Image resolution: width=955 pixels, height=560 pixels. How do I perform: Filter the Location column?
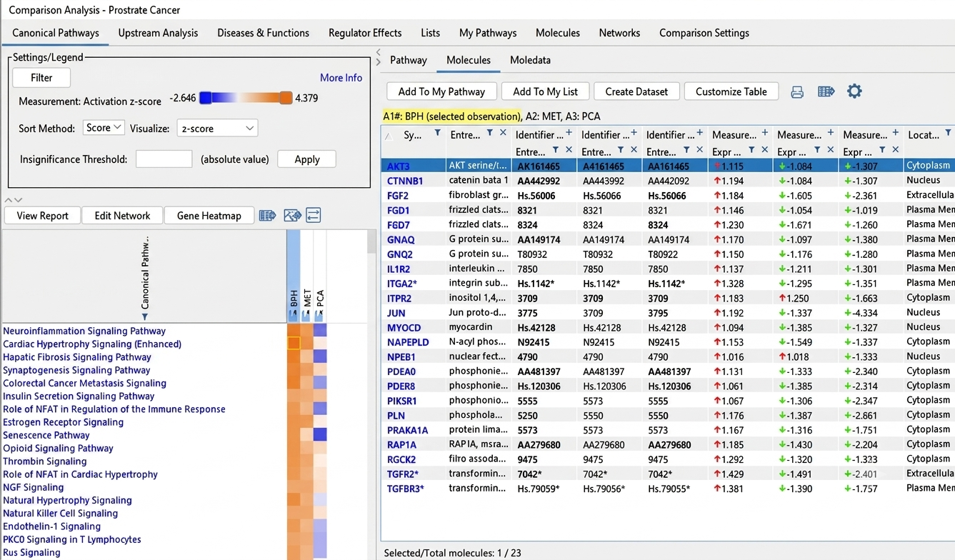[x=948, y=134]
